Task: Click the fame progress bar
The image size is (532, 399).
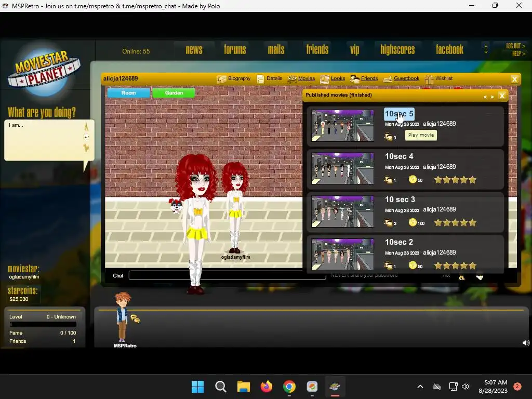Action: tap(43, 324)
